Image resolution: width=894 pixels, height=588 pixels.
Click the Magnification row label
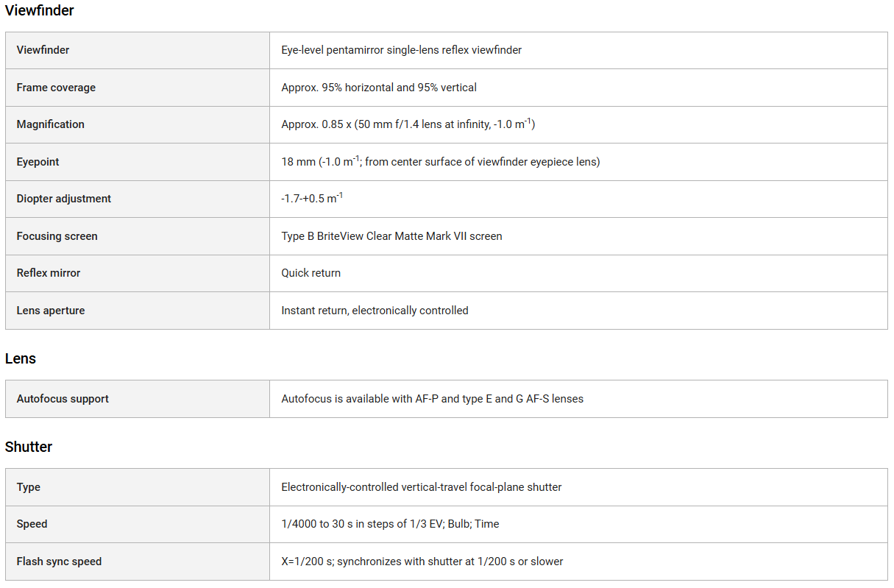51,124
